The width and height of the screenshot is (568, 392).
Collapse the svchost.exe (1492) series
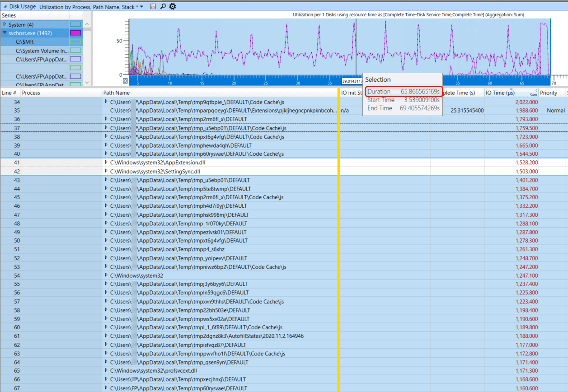pos(5,33)
